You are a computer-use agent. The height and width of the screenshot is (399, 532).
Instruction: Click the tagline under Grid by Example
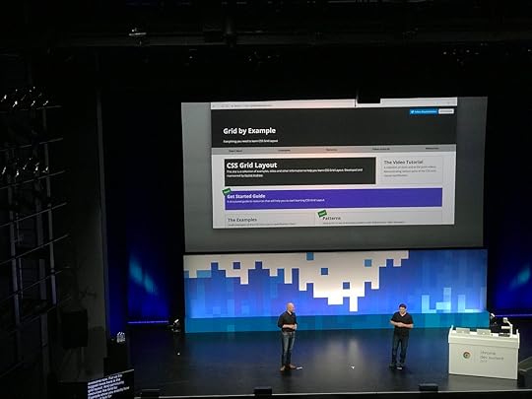pyautogui.click(x=250, y=141)
